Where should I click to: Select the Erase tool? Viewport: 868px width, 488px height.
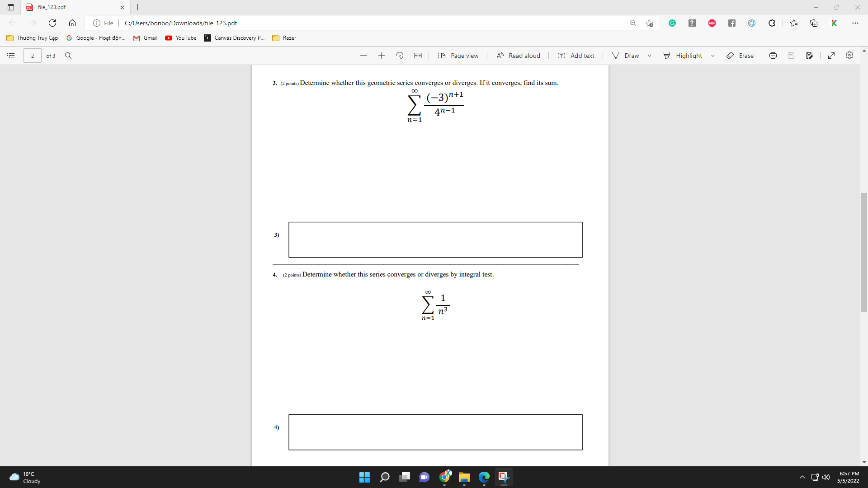[x=740, y=55]
